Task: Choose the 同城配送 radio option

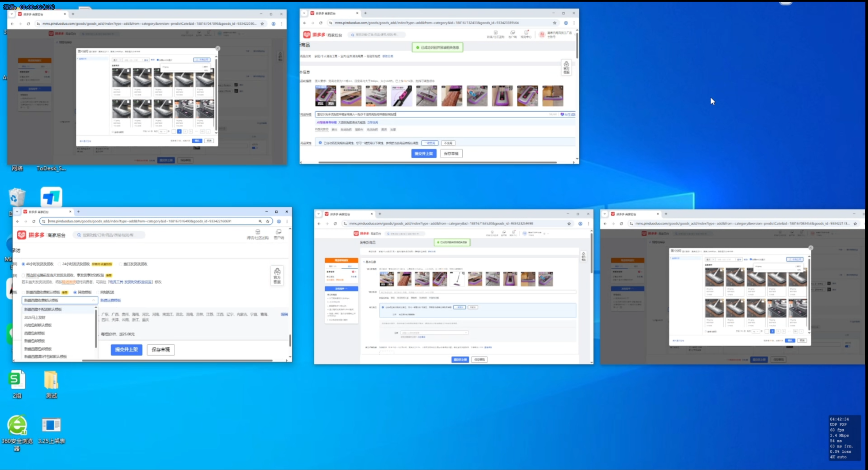Action: tap(98, 292)
